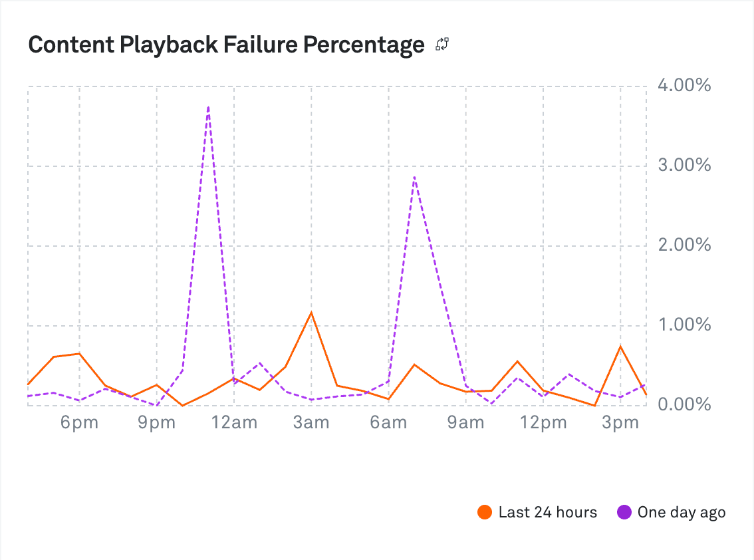The width and height of the screenshot is (754, 560).
Task: Open the Content Playback Failure Percentage title
Action: (x=226, y=45)
